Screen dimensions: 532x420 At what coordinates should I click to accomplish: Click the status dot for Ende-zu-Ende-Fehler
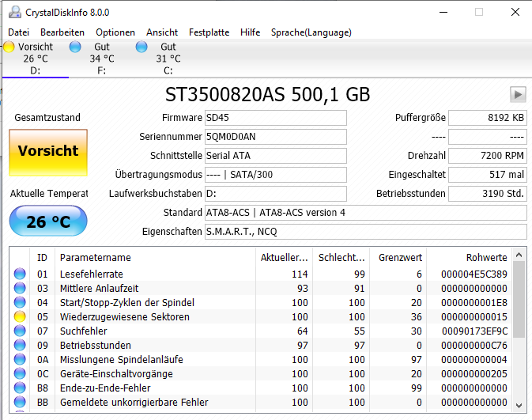(20, 388)
